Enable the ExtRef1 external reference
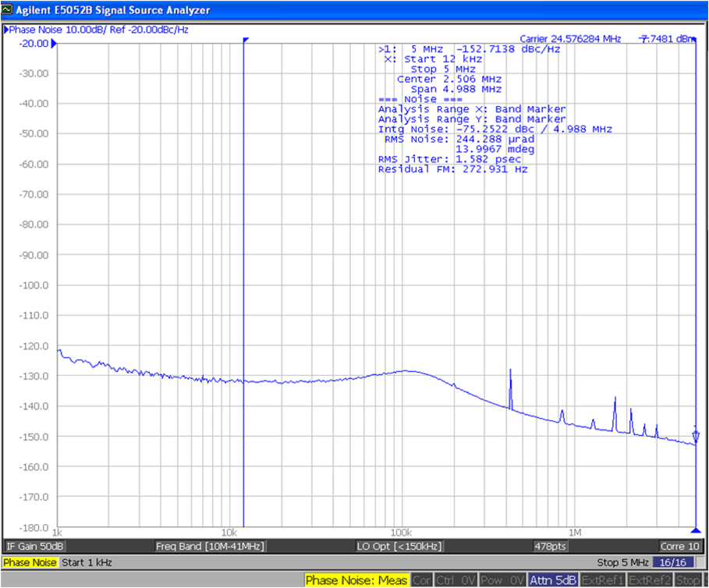709x588 pixels. (602, 580)
